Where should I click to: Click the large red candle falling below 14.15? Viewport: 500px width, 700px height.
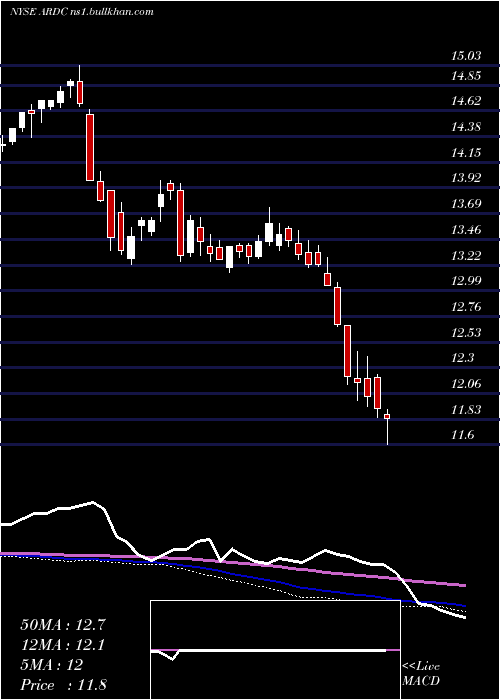click(90, 146)
